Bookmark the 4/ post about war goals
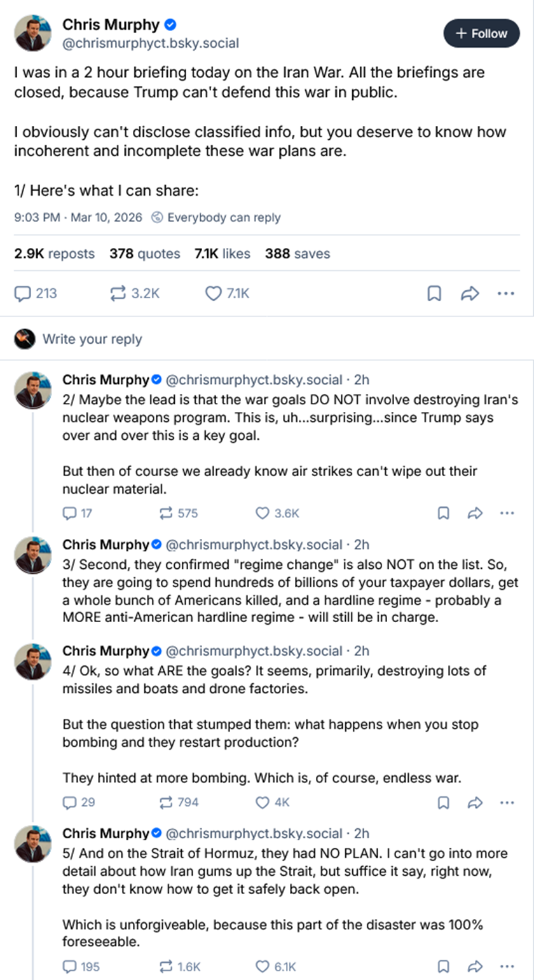Screen dimensions: 534x980 443,803
